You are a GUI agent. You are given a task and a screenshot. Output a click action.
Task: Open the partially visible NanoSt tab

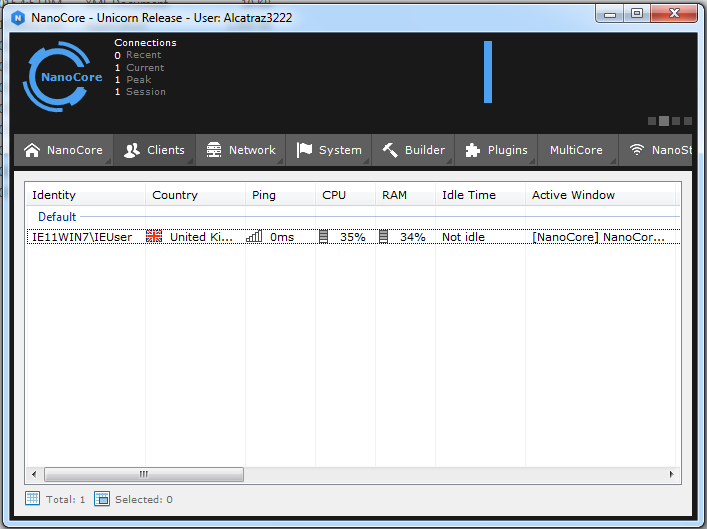[656, 150]
